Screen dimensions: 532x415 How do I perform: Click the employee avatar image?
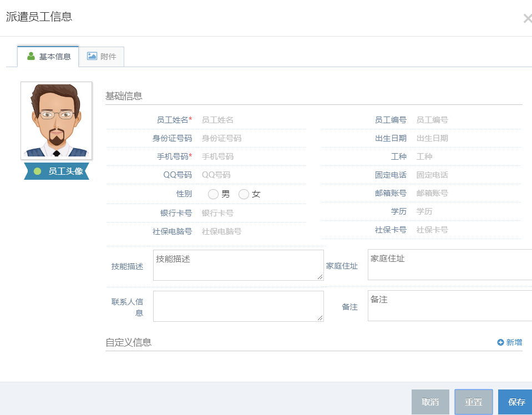56,120
